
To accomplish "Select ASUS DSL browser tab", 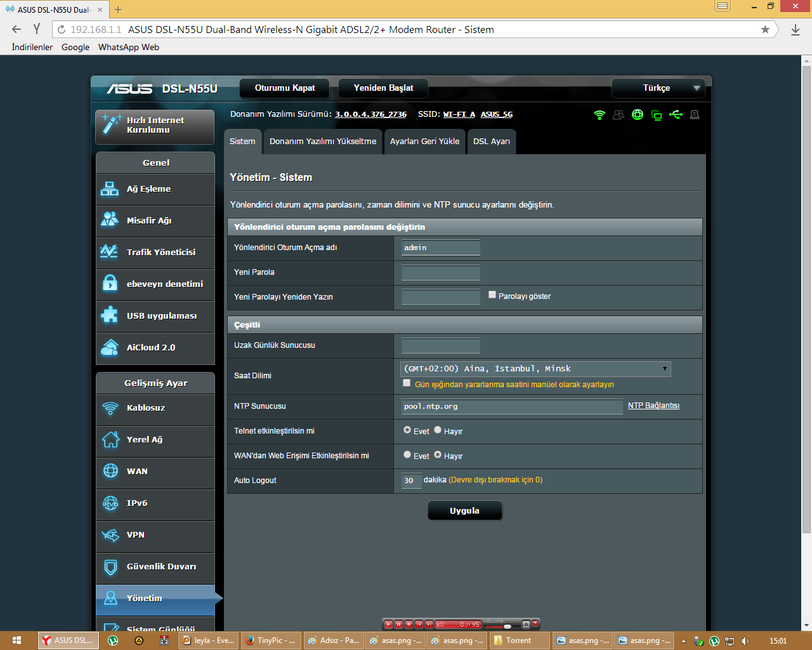I will click(54, 10).
